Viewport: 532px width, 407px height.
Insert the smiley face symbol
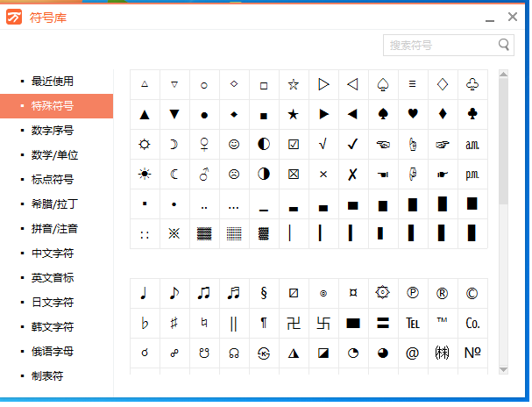[234, 144]
